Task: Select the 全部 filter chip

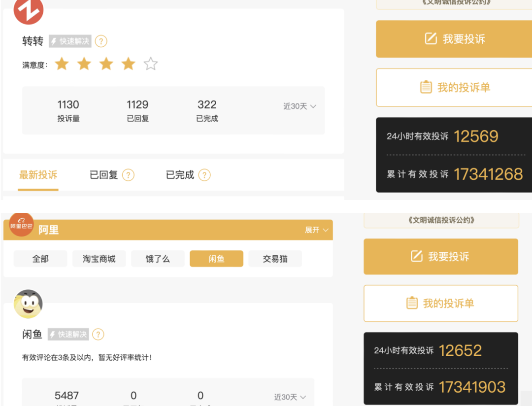Action: [40, 259]
